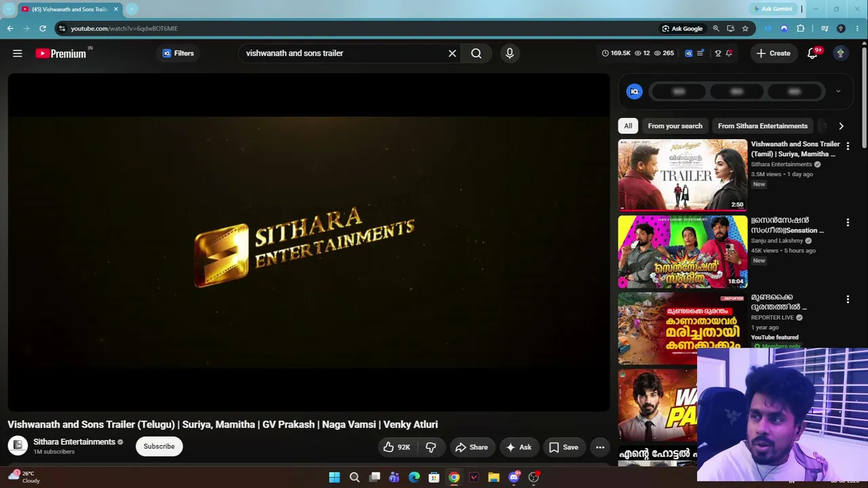868x488 pixels.
Task: Click the vidIQ round logo in sidebar
Action: [635, 91]
